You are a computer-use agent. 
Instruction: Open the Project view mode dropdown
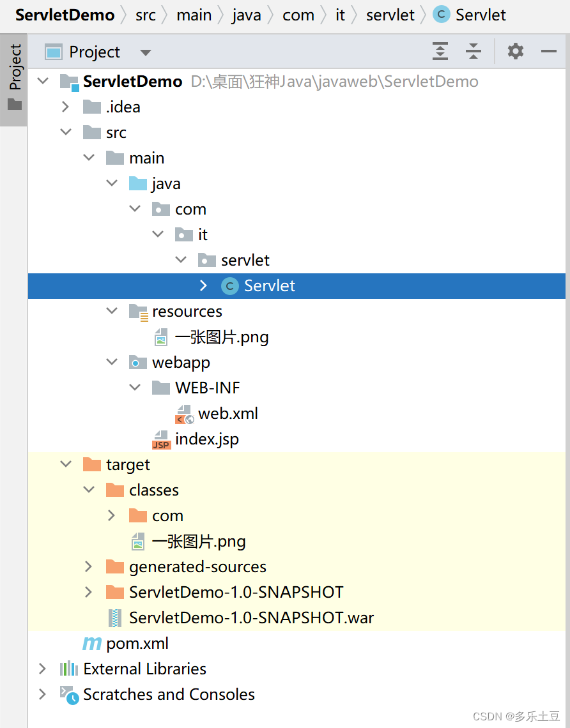(145, 52)
